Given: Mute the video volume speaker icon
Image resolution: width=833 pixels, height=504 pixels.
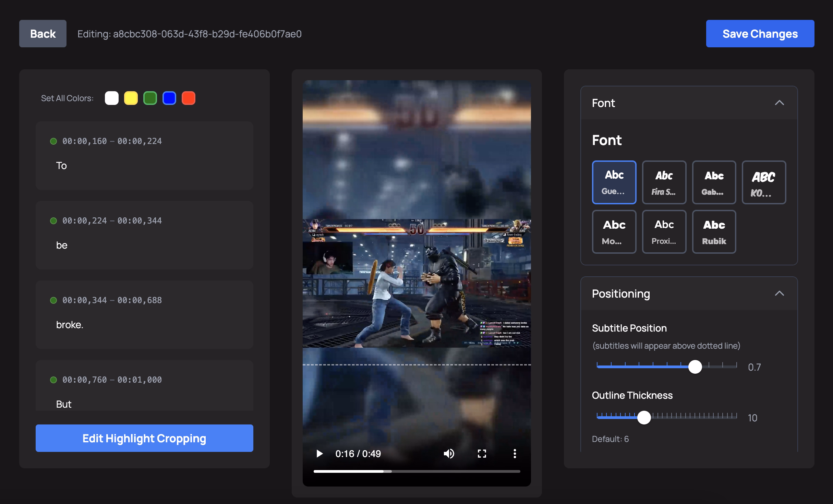Looking at the screenshot, I should tap(449, 454).
